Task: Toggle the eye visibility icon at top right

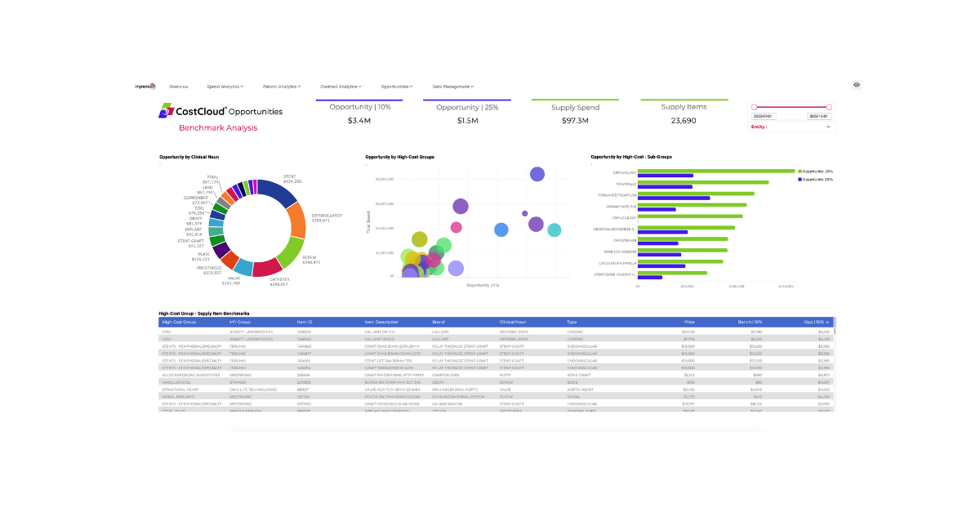Action: coord(857,85)
